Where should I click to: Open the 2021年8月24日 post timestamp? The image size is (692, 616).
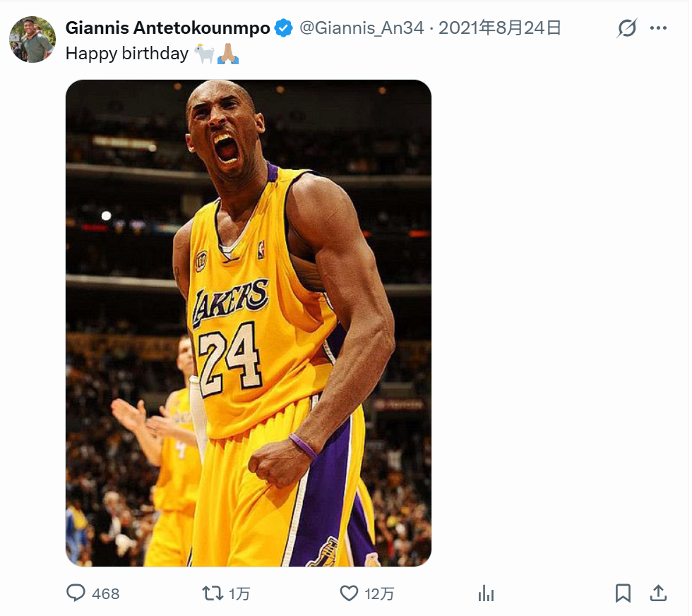click(x=500, y=28)
